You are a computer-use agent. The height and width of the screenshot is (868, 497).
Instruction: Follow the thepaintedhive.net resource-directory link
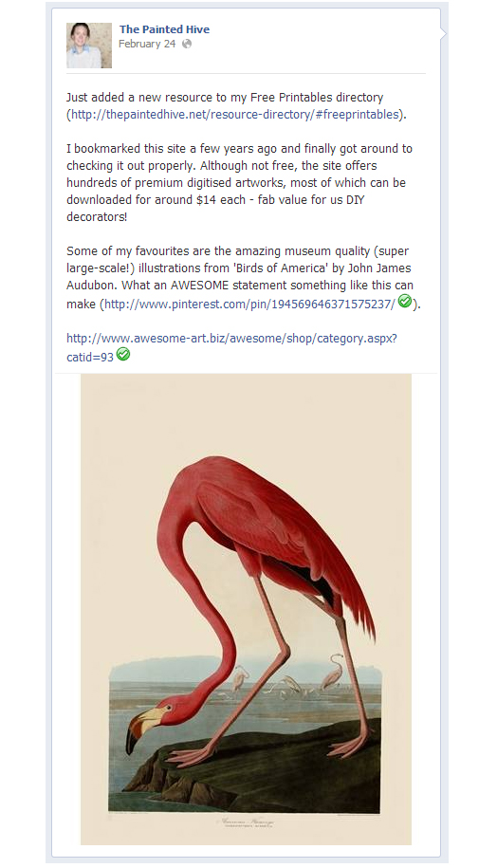coord(234,115)
